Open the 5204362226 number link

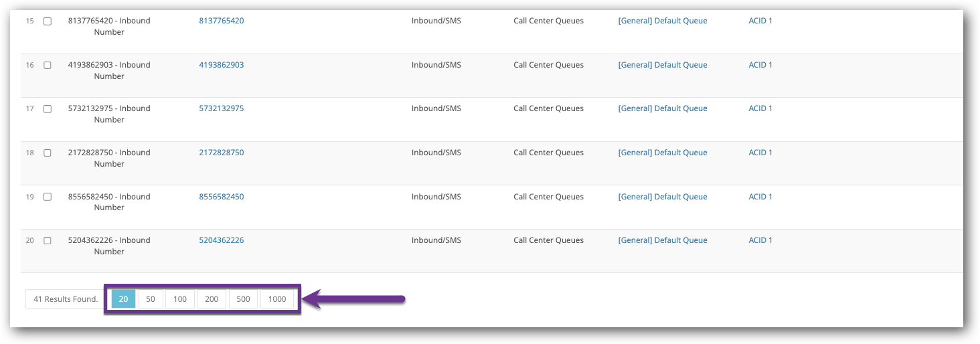pyautogui.click(x=222, y=240)
